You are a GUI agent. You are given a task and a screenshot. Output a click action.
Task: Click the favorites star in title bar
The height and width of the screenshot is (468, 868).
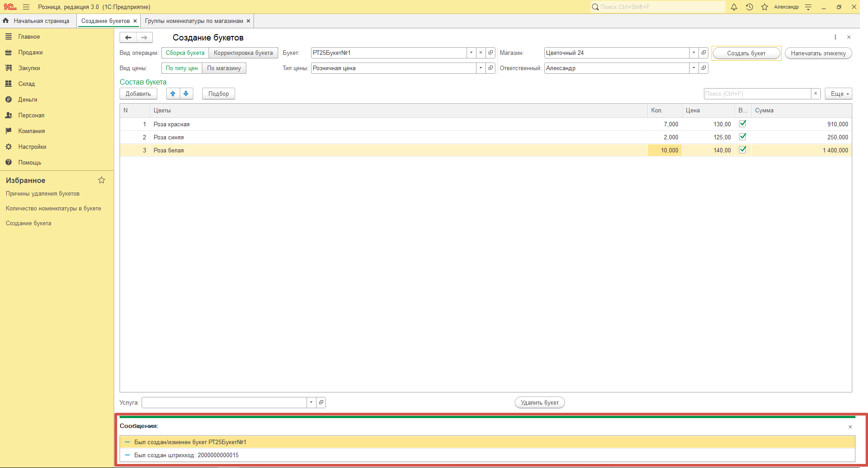765,7
